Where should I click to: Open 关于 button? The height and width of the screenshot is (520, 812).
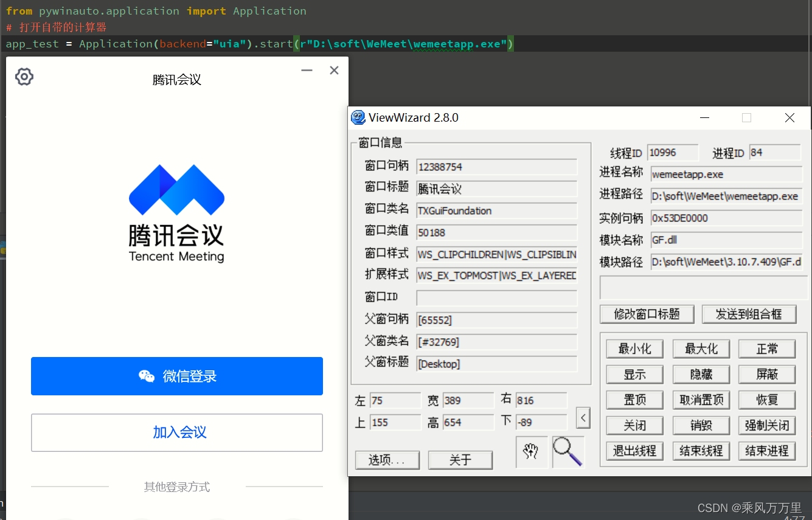[460, 460]
